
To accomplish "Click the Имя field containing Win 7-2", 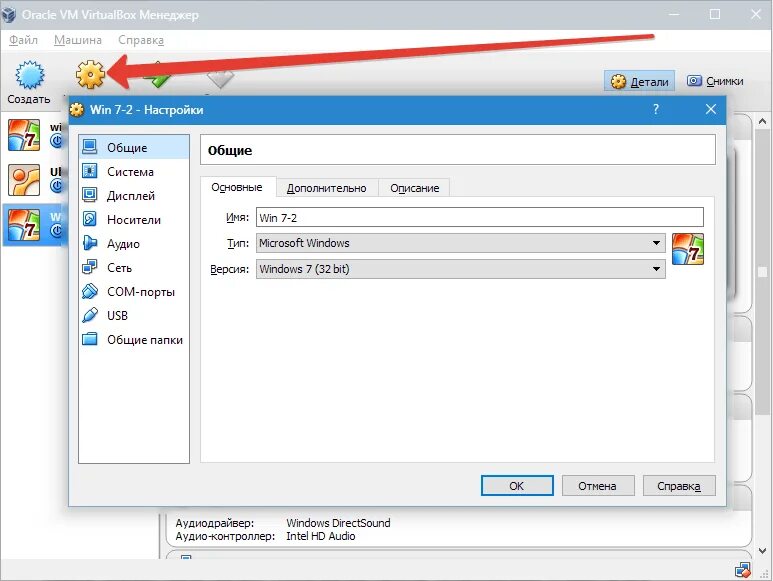I will pos(480,217).
